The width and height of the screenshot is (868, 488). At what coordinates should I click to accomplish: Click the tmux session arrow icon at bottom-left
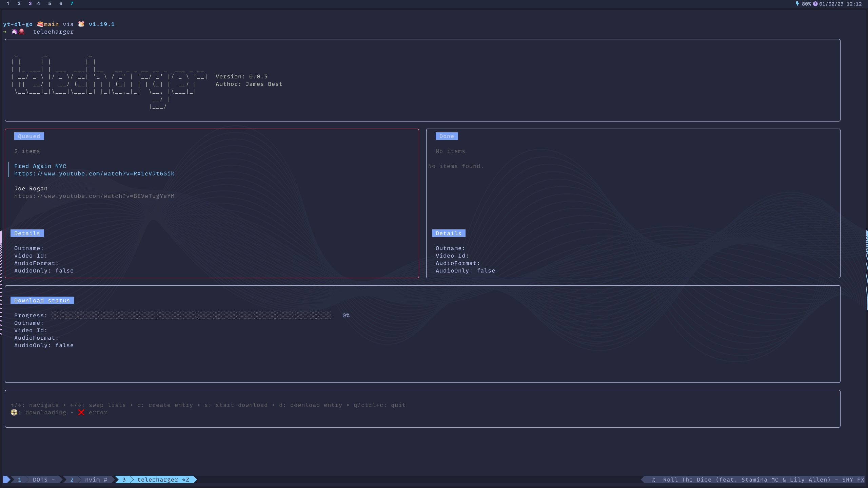(x=6, y=480)
